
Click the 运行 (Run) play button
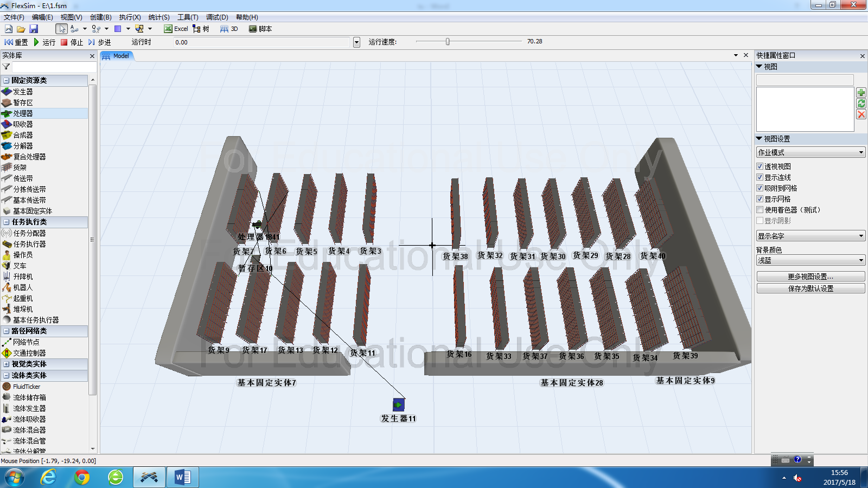(37, 42)
